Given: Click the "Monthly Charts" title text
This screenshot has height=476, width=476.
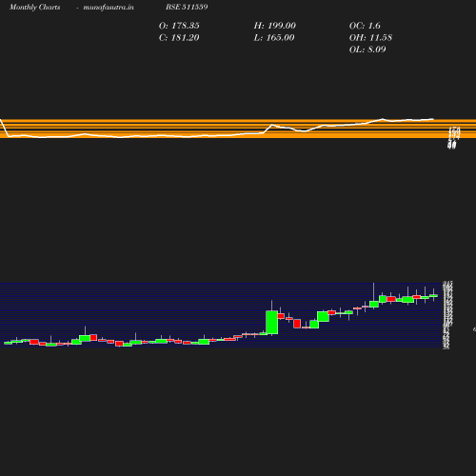Looking at the screenshot, I should (34, 8).
